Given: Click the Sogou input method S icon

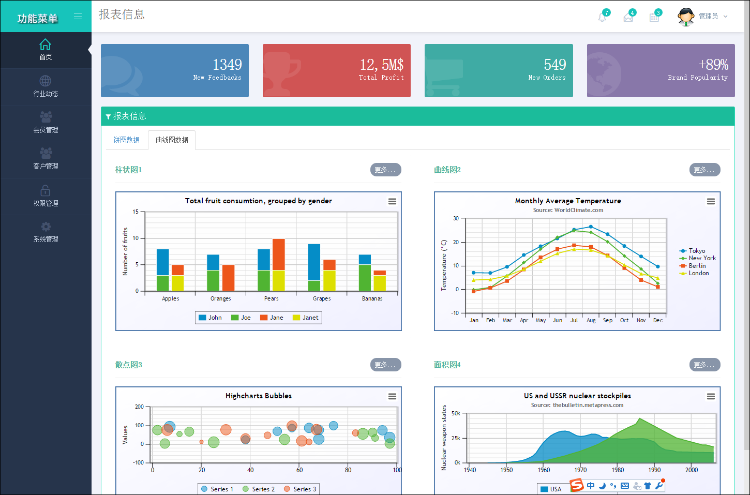Looking at the screenshot, I should pyautogui.click(x=576, y=485).
